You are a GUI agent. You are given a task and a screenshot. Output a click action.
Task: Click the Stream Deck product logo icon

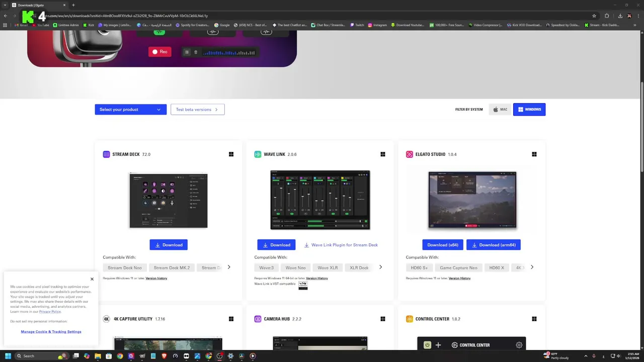click(x=106, y=154)
